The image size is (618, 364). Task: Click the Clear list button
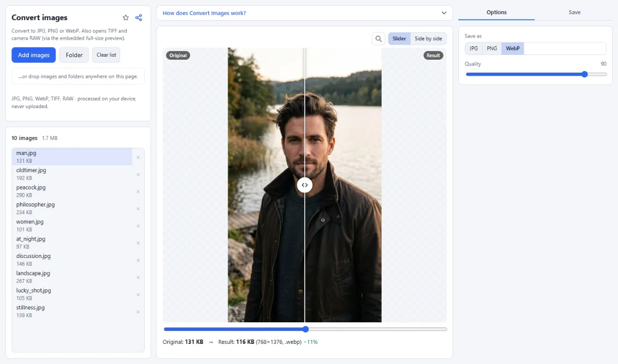106,55
